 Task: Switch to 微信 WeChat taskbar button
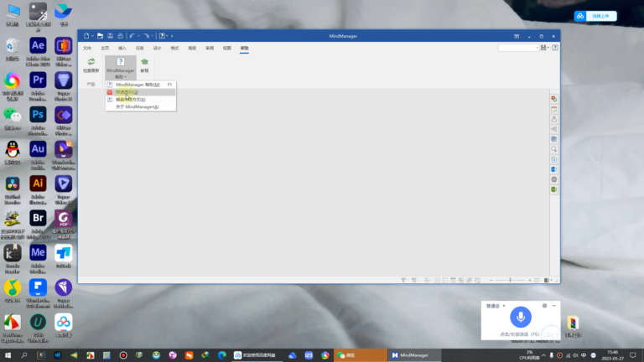[360, 355]
